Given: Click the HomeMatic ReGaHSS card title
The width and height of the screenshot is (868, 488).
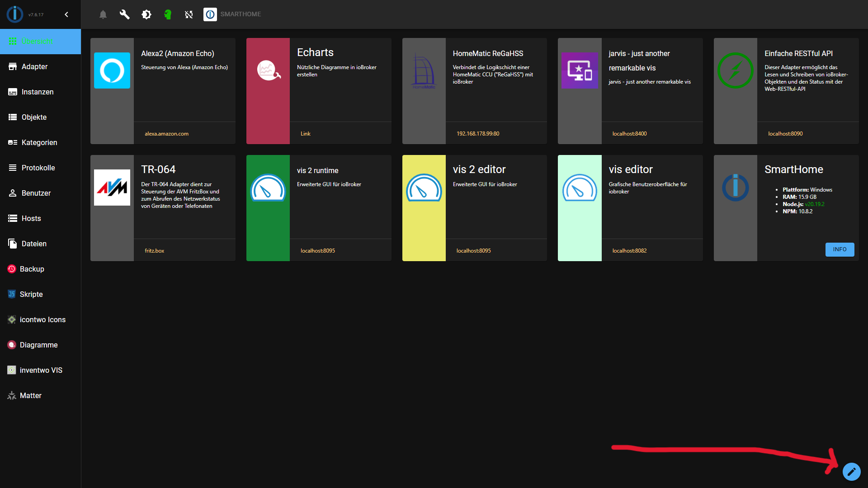Looking at the screenshot, I should (x=488, y=53).
